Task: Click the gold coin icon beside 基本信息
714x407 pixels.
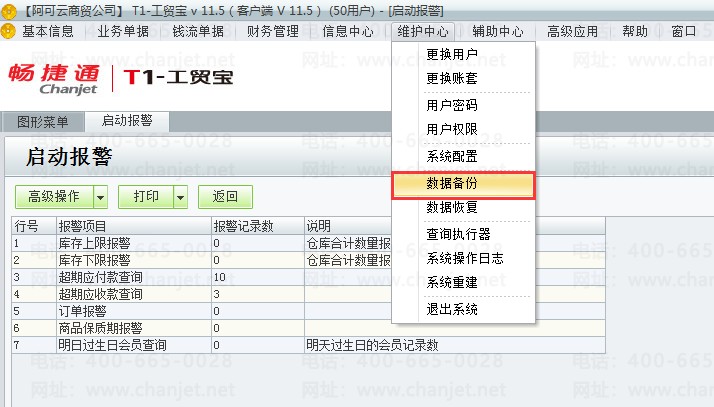Action: point(9,31)
